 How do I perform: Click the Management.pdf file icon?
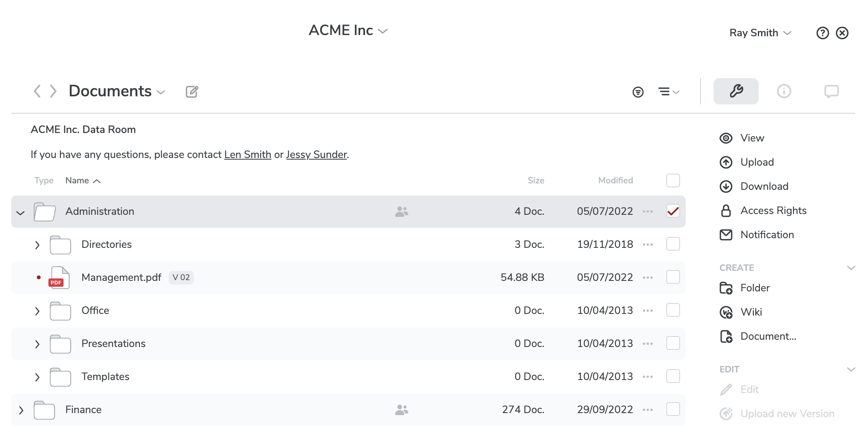click(59, 277)
